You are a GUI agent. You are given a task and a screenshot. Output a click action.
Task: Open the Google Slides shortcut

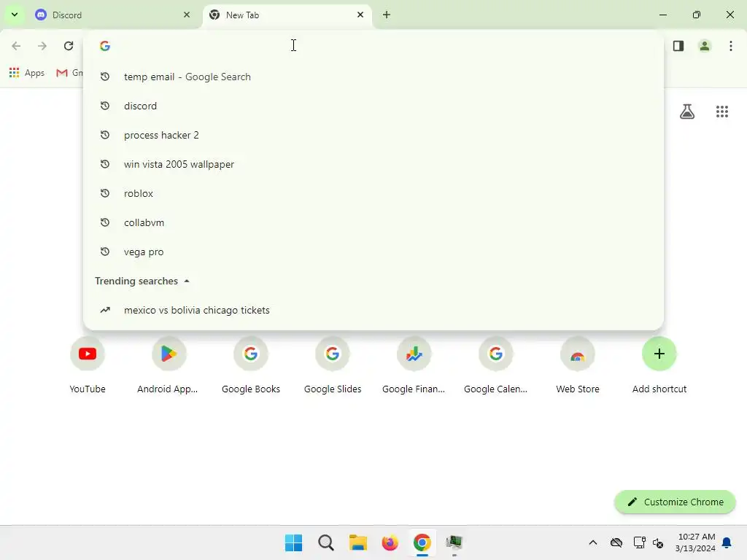(x=333, y=365)
